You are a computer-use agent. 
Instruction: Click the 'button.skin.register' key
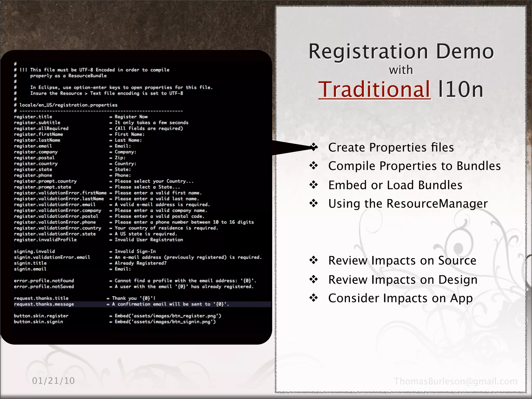click(x=41, y=316)
